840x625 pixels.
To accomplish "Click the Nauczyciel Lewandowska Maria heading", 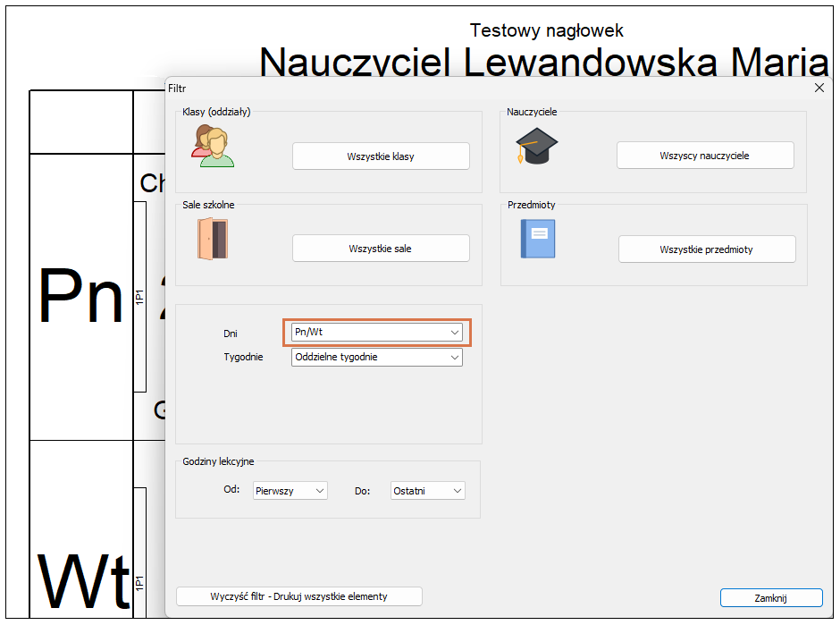I will tap(543, 62).
